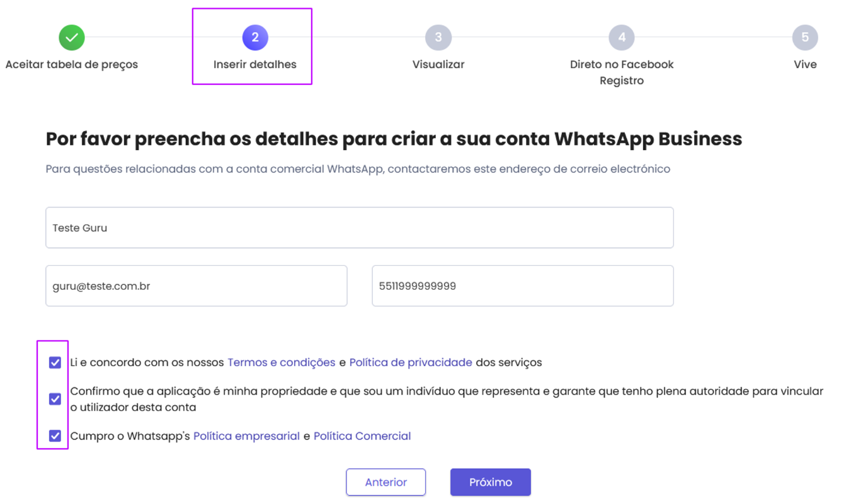Open the Política empresarial link

[x=246, y=436]
